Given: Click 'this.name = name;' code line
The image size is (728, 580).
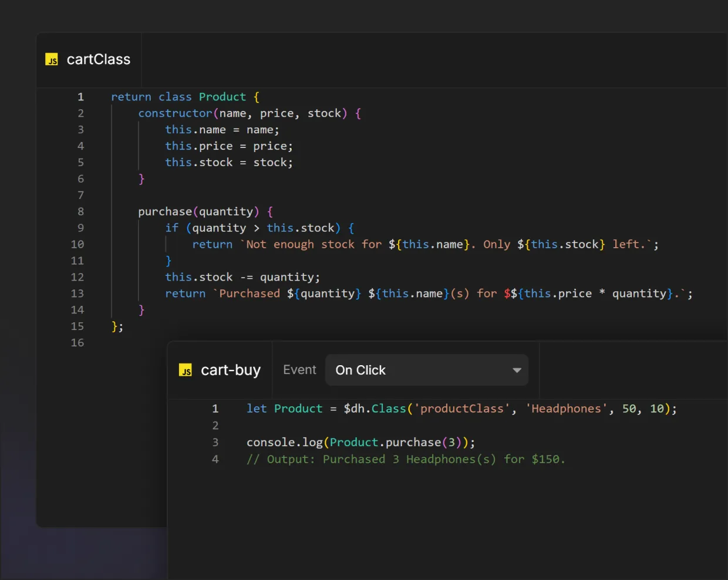Looking at the screenshot, I should [222, 130].
